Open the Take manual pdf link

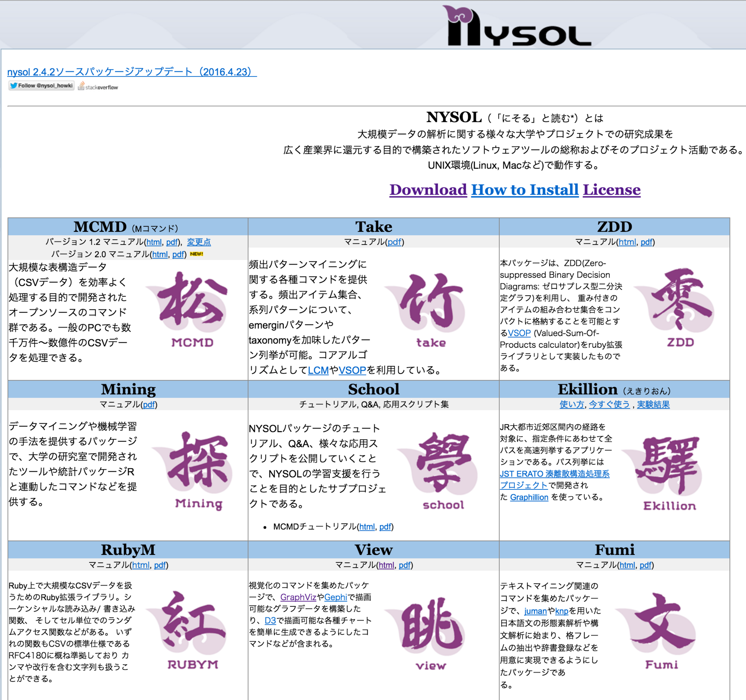pyautogui.click(x=394, y=242)
